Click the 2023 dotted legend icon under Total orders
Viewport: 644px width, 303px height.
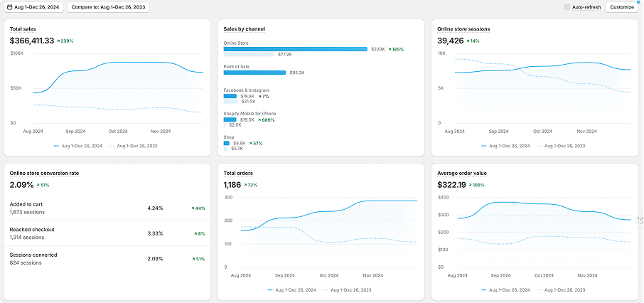coord(326,290)
